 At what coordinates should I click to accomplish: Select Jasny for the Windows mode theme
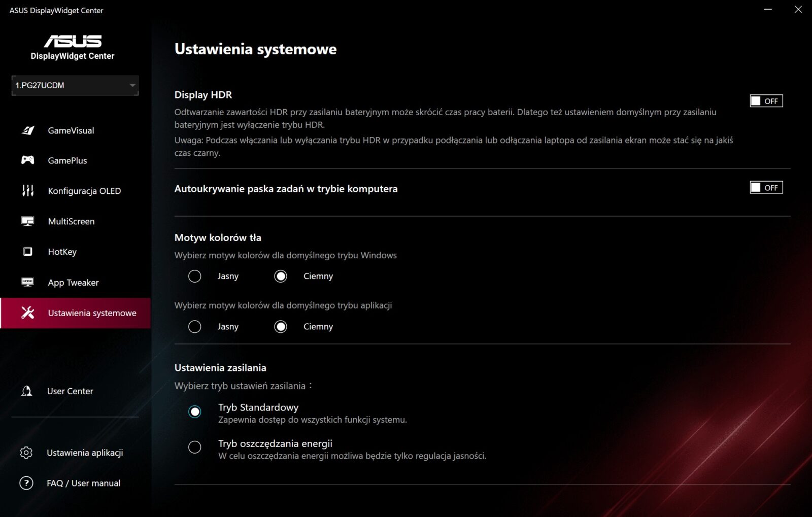tap(195, 276)
